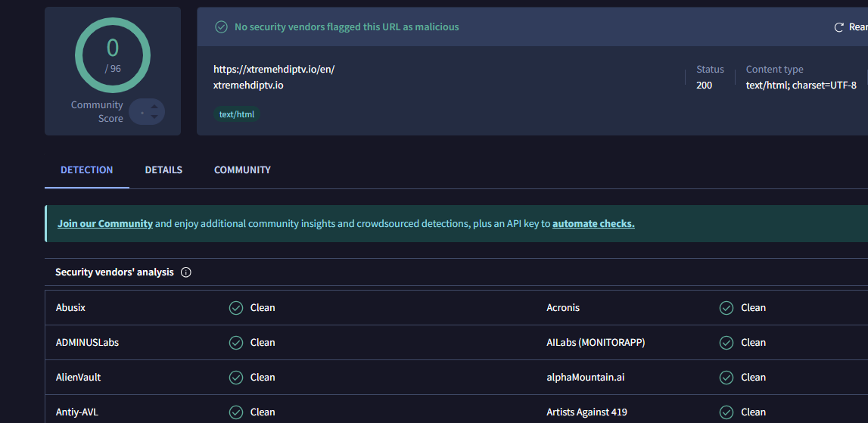This screenshot has height=423, width=868.
Task: Click the Clean check icon for AlienVault
Action: pyautogui.click(x=236, y=378)
